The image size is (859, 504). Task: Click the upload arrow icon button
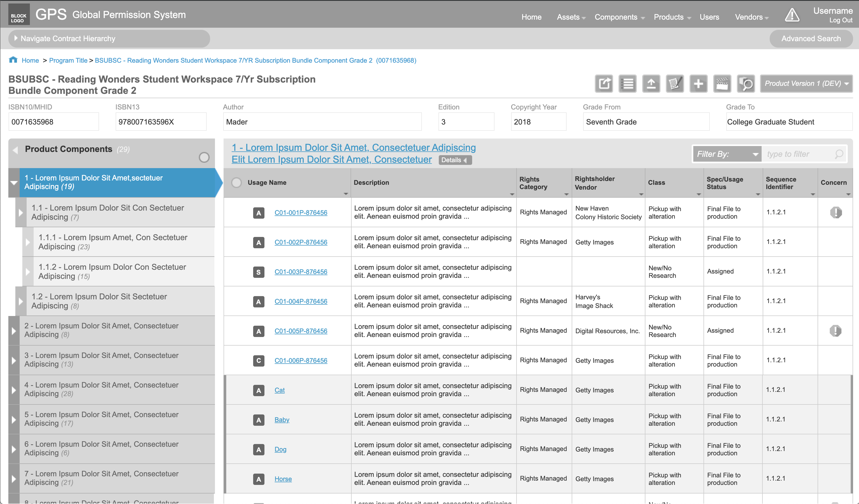point(651,83)
